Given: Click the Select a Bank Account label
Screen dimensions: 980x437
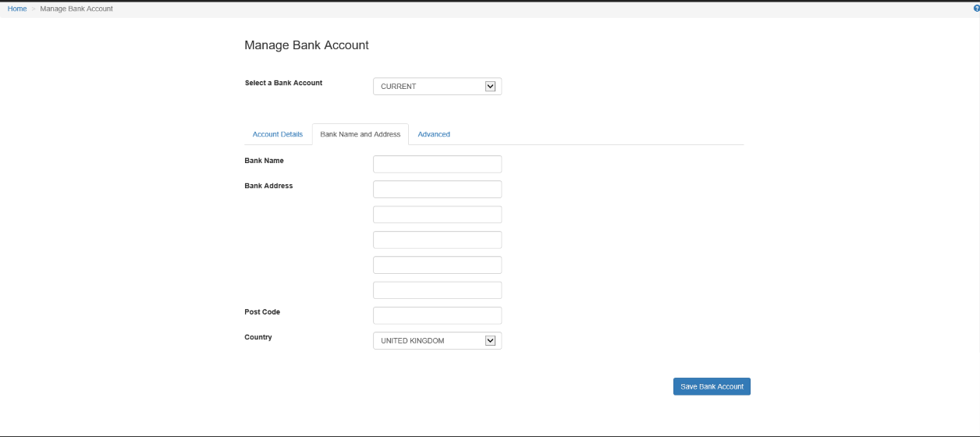Looking at the screenshot, I should click(283, 83).
